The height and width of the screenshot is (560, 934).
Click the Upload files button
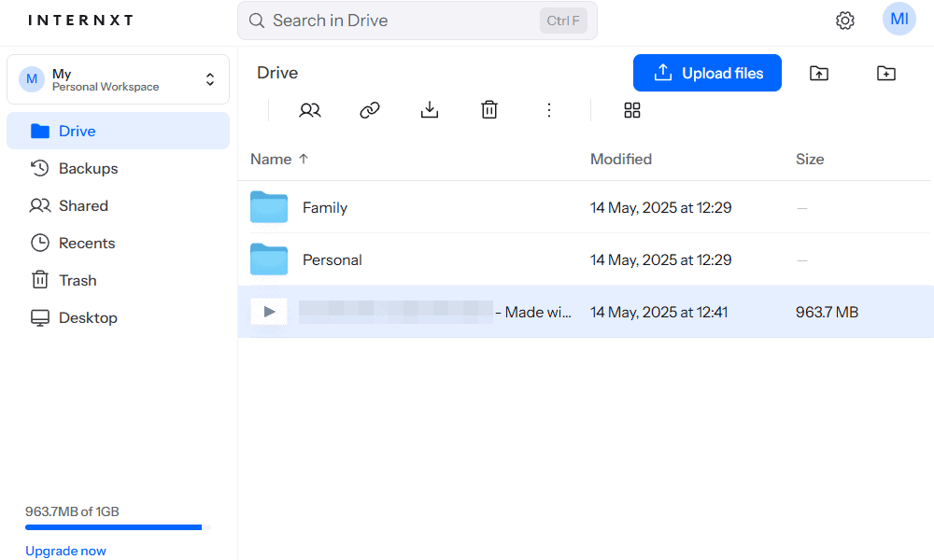click(707, 73)
